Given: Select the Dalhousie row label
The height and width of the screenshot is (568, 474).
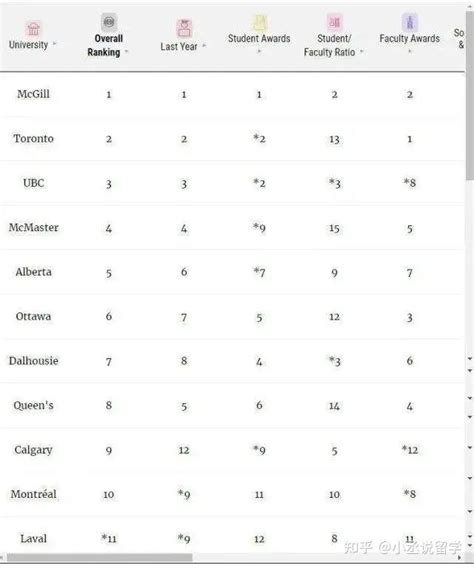Looking at the screenshot, I should pyautogui.click(x=33, y=361).
